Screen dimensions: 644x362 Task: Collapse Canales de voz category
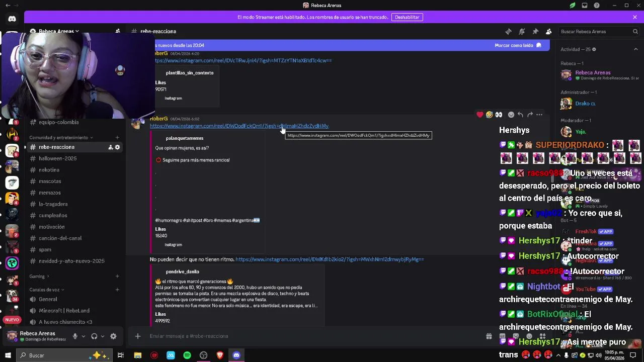coord(47,290)
